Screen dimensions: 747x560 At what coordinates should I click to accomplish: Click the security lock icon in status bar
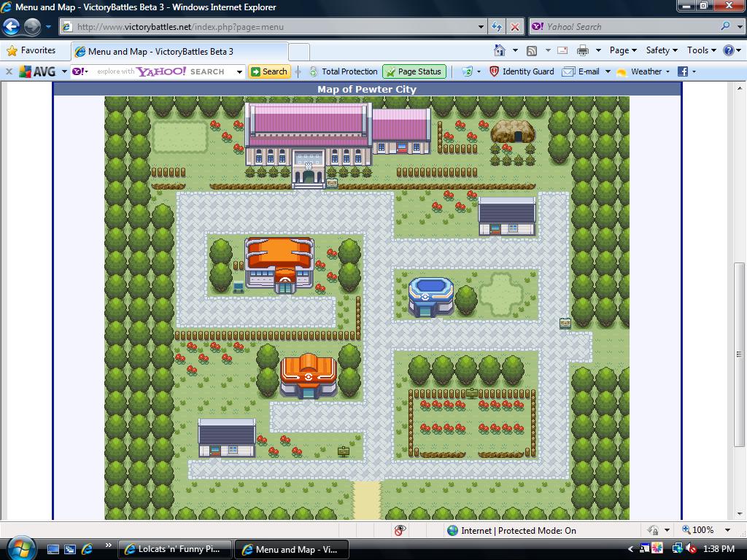[653, 530]
